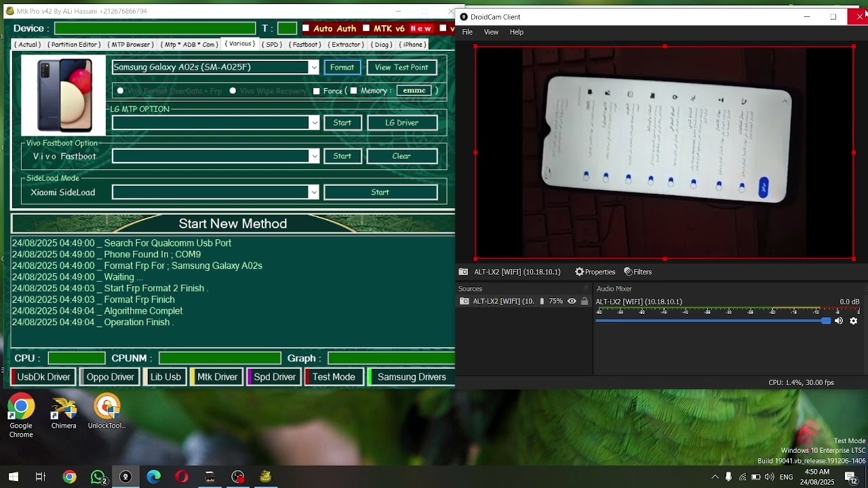
Task: Open the Windows Start menu
Action: click(x=13, y=477)
